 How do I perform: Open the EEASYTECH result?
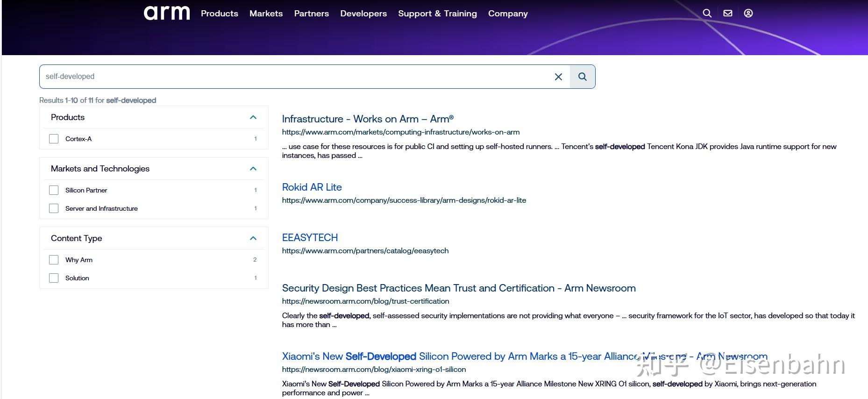tap(310, 238)
